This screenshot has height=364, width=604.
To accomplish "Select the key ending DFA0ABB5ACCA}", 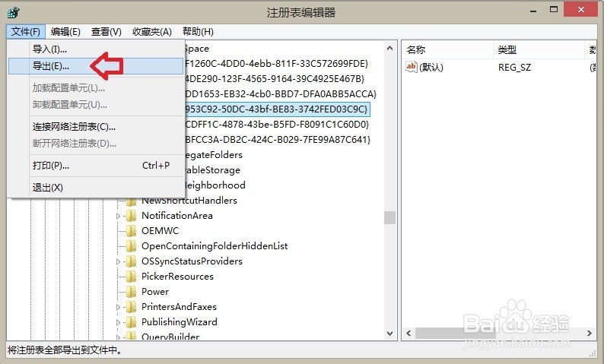I will pos(280,94).
